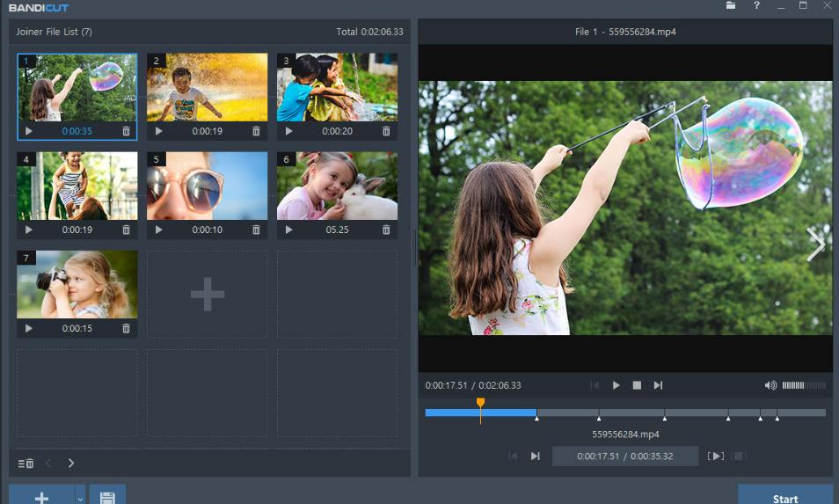The width and height of the screenshot is (839, 504).
Task: Add a file via the empty plus slot
Action: click(x=207, y=295)
